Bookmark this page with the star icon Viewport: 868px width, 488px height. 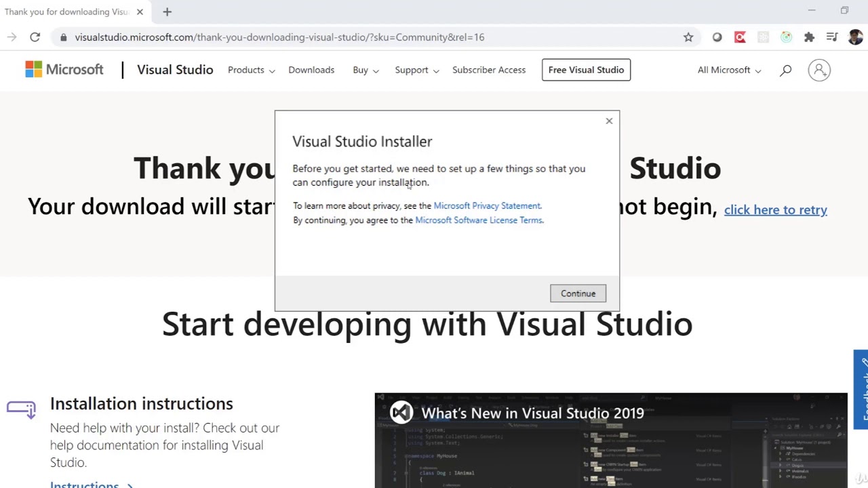pyautogui.click(x=688, y=37)
